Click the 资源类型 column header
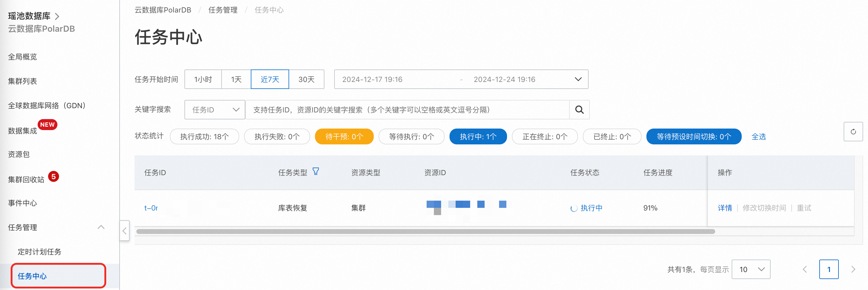This screenshot has width=868, height=290. [366, 172]
